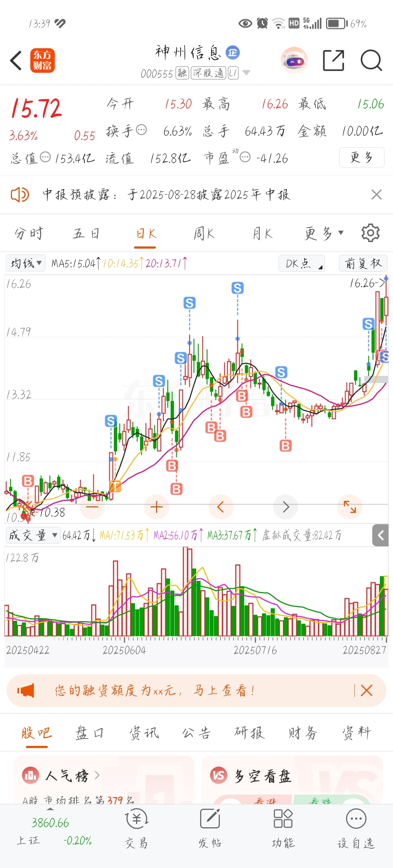Switch to 分时 chart tab
393x868 pixels.
click(x=29, y=233)
